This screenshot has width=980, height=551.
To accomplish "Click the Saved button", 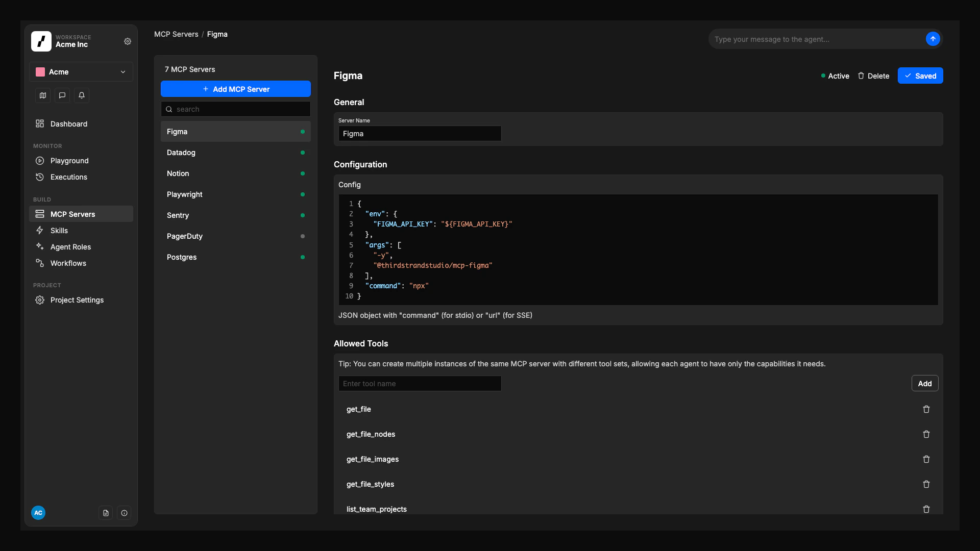I will tap(920, 76).
